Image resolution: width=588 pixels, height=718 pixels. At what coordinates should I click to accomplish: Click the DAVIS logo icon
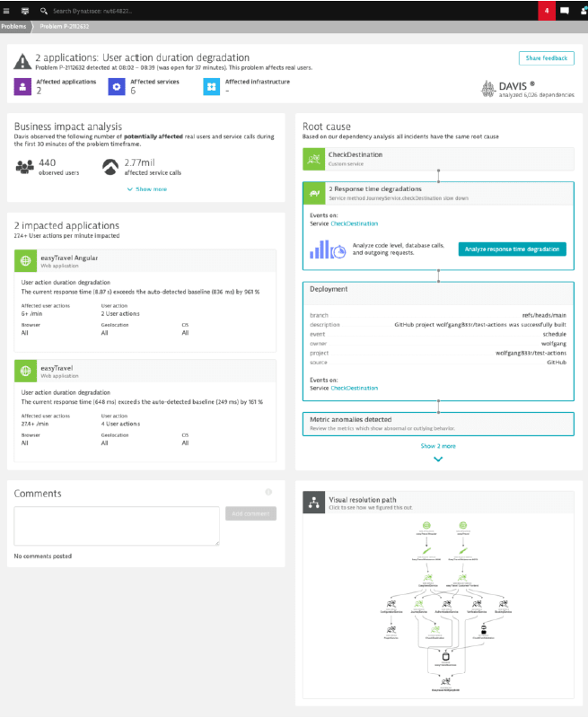pyautogui.click(x=488, y=89)
